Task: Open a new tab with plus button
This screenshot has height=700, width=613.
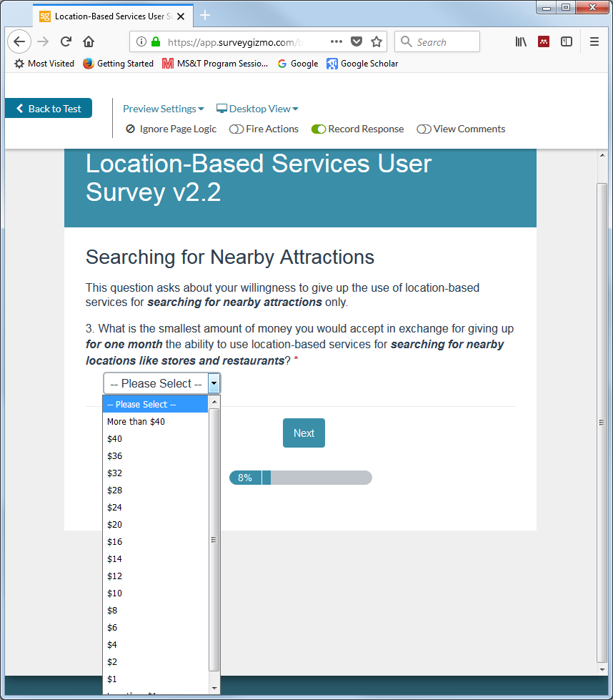Action: coord(205,16)
